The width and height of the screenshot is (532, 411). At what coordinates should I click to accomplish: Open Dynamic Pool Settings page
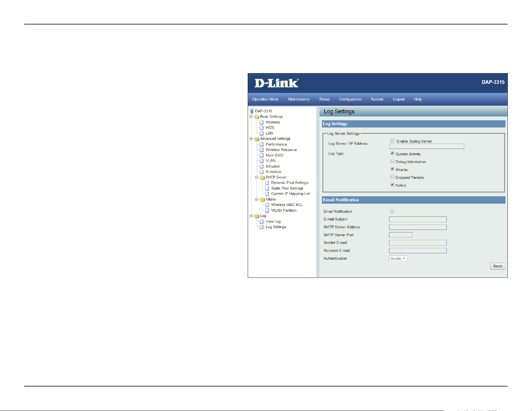tap(290, 183)
